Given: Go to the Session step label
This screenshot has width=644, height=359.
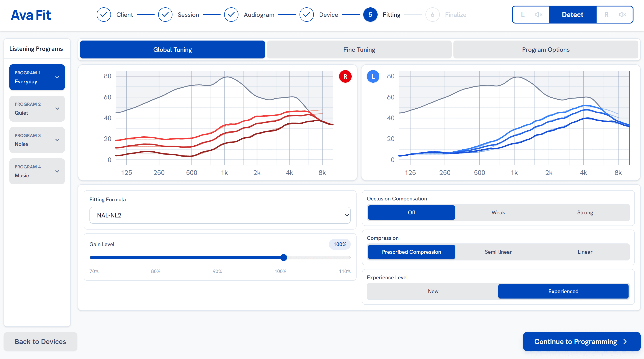Looking at the screenshot, I should pos(188,15).
